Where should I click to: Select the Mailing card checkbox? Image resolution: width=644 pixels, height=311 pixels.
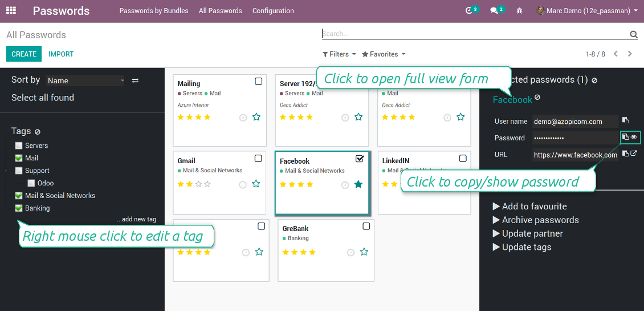tap(258, 82)
